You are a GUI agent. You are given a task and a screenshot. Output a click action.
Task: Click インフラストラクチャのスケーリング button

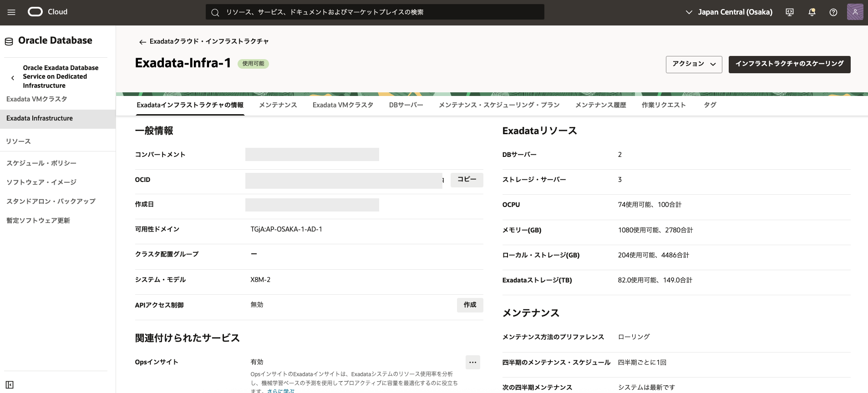pyautogui.click(x=789, y=64)
